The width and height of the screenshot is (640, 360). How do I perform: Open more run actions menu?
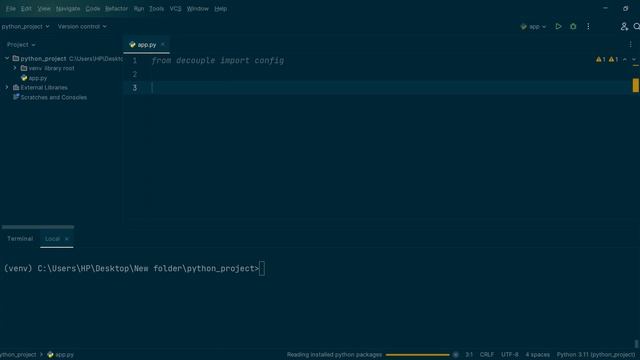588,27
